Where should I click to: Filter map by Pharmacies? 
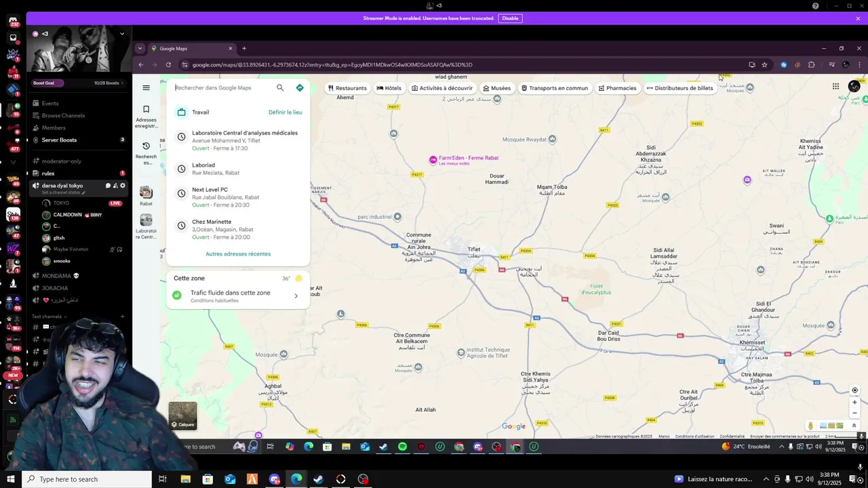[x=617, y=88]
